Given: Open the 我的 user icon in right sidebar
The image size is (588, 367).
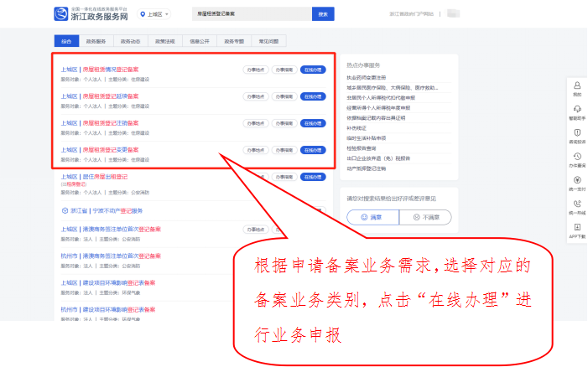Looking at the screenshot, I should click(577, 85).
